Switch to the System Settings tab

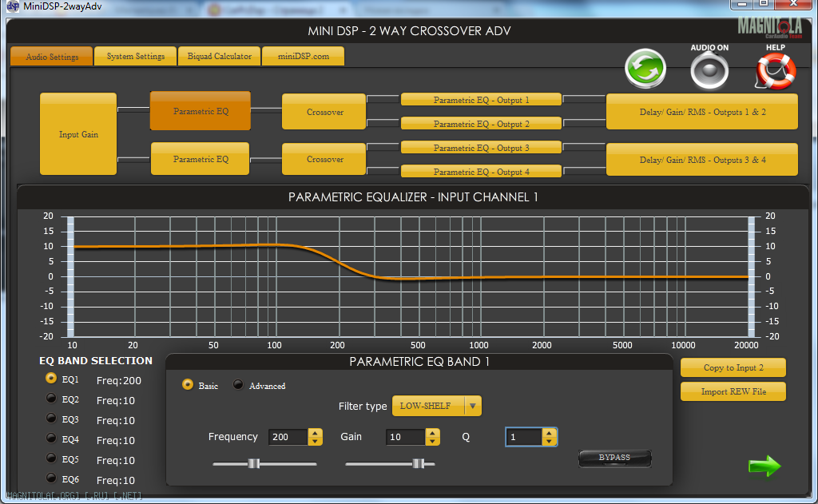click(x=136, y=56)
